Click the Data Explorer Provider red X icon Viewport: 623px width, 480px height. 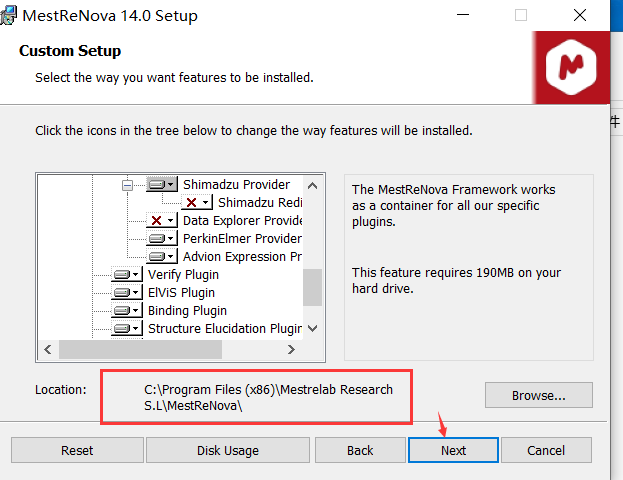162,221
